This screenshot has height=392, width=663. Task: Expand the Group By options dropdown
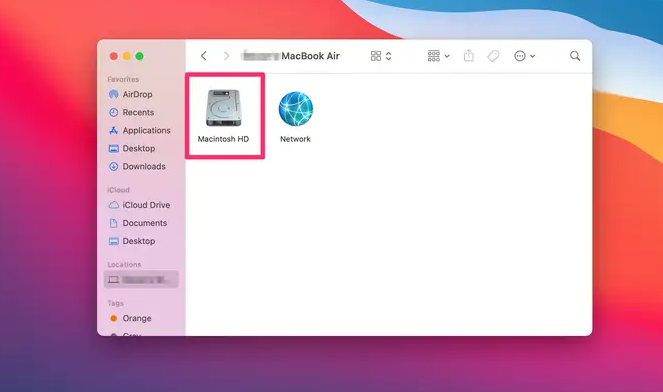[x=438, y=56]
